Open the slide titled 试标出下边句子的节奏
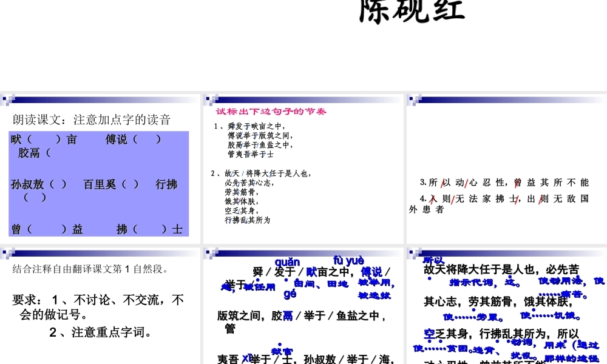Screen dimensions: 607x364 point(303,169)
